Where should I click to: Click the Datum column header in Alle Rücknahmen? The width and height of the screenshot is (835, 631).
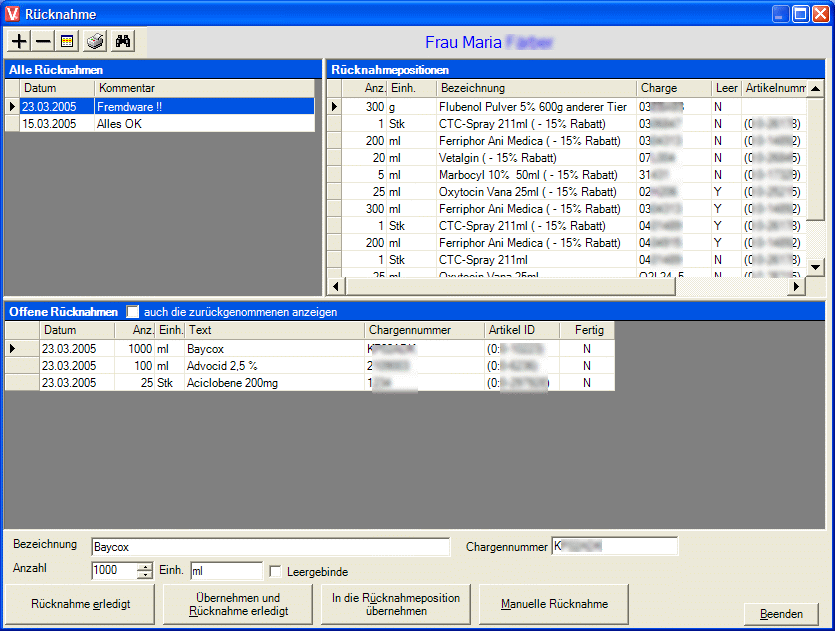57,88
